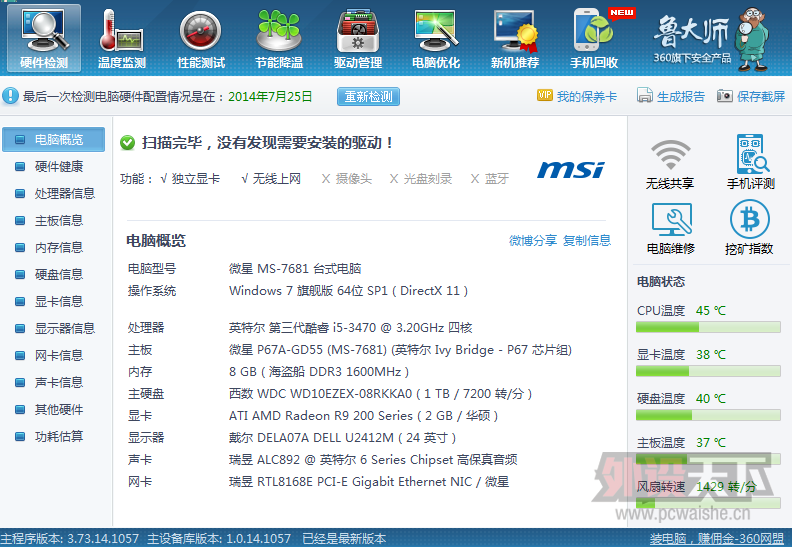Click the 装电脑,赚佣金-360网盟 status link
Screen dimensions: 792x547
point(717,539)
